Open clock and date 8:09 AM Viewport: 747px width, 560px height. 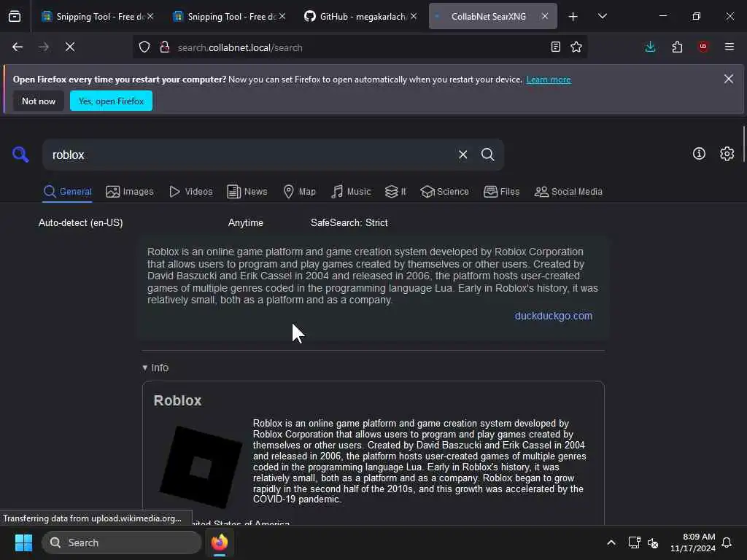693,542
